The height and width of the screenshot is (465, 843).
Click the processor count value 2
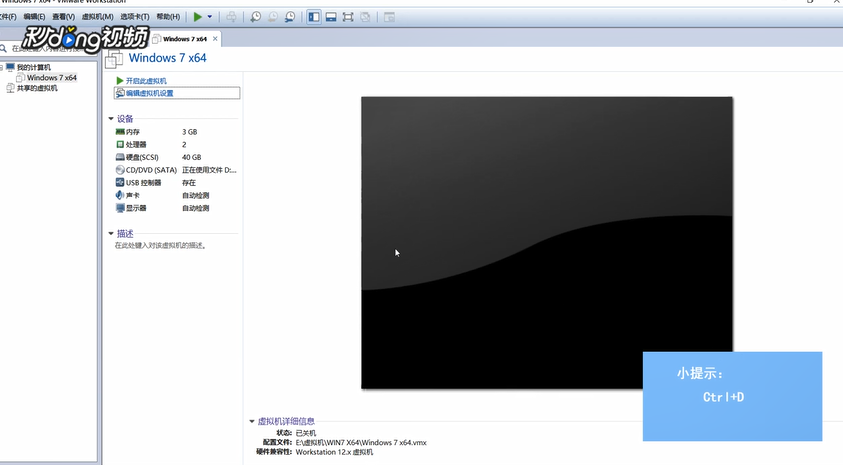(184, 145)
